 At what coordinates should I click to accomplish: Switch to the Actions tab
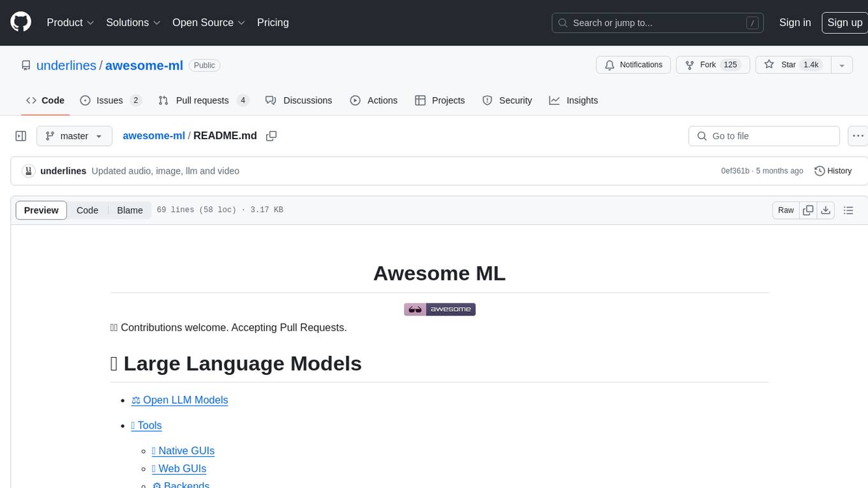pos(374,100)
